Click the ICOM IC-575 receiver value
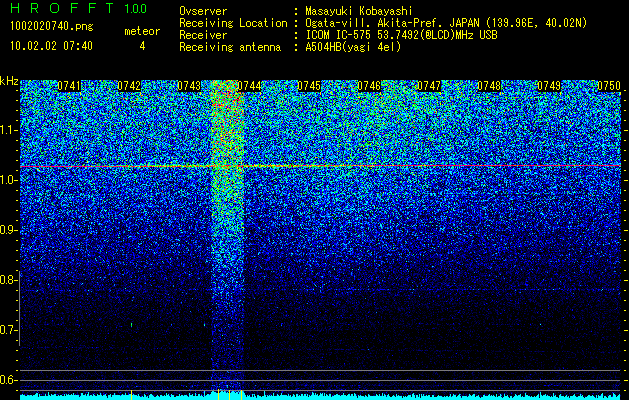Image resolution: width=629 pixels, height=400 pixels. click(401, 35)
